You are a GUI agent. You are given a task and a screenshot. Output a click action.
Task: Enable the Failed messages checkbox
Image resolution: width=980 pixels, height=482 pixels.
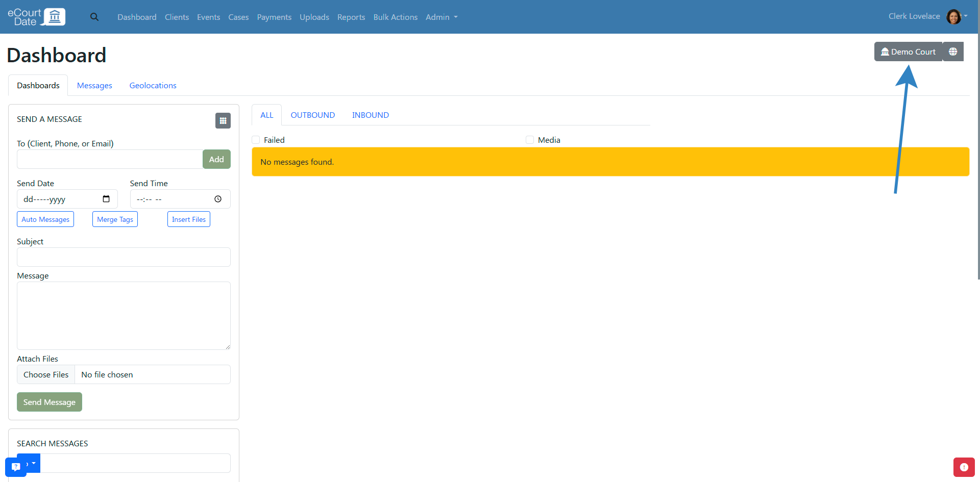click(256, 140)
